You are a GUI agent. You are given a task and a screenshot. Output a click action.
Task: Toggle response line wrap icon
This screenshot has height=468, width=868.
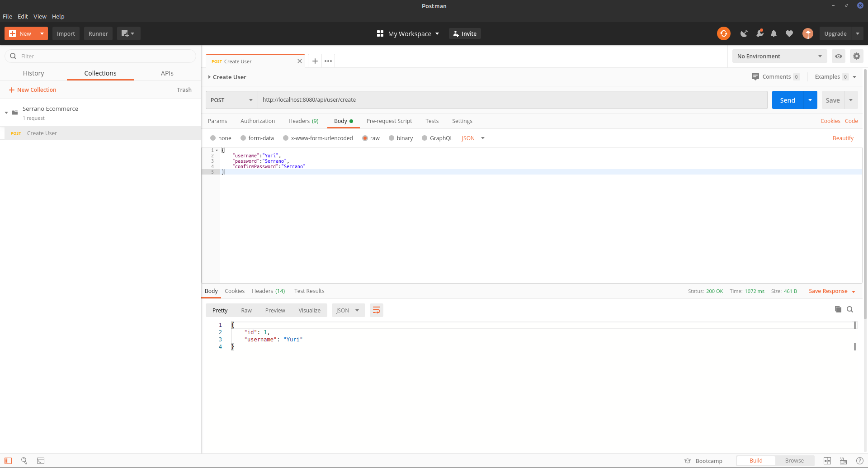[377, 310]
